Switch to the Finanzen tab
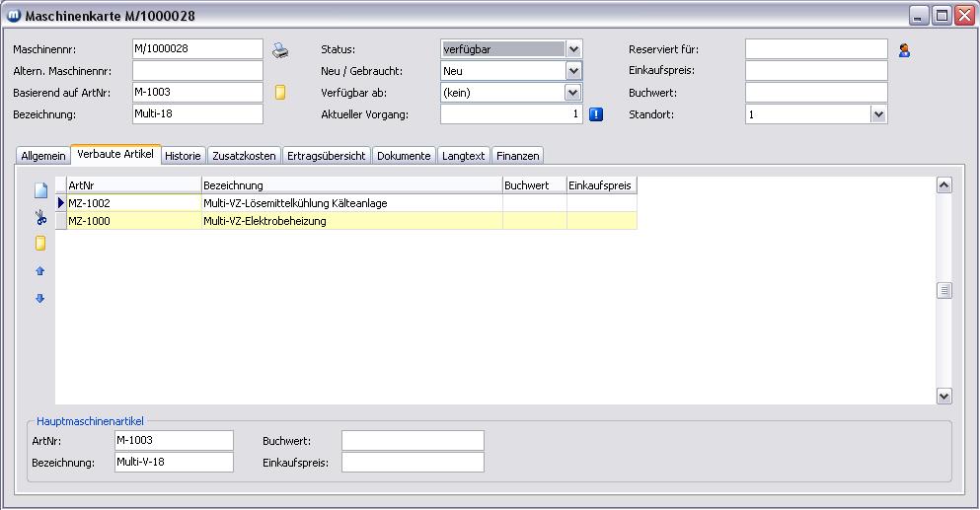980x510 pixels. coord(518,156)
